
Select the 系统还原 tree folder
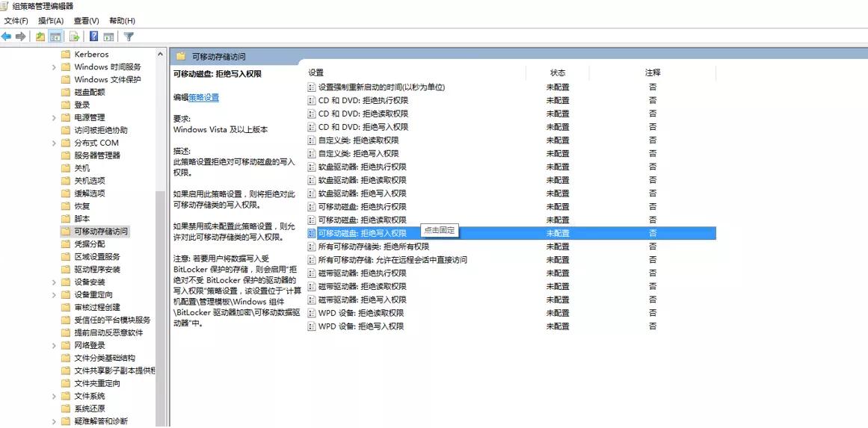(90, 409)
